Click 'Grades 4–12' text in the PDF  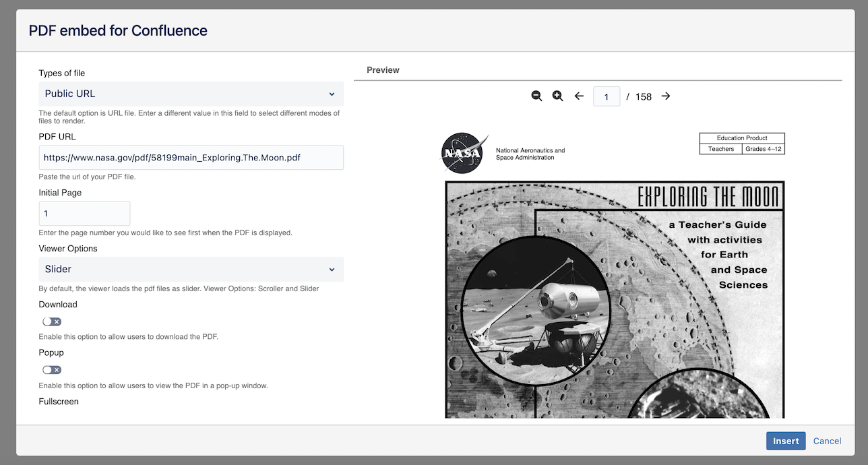[764, 149]
